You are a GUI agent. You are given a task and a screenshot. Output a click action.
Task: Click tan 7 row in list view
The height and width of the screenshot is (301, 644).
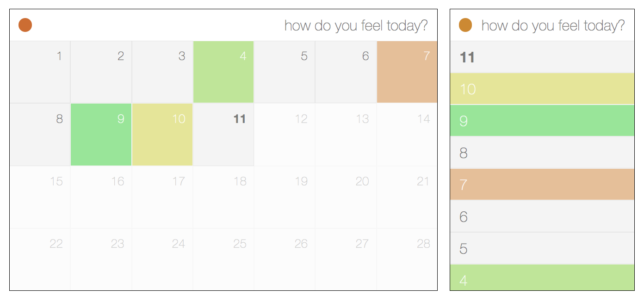tap(542, 184)
